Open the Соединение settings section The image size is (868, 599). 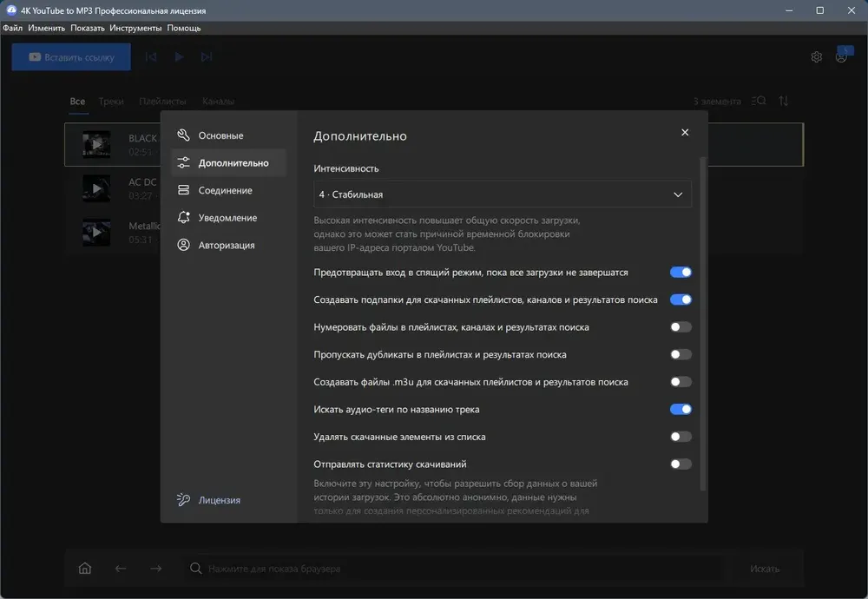(228, 190)
